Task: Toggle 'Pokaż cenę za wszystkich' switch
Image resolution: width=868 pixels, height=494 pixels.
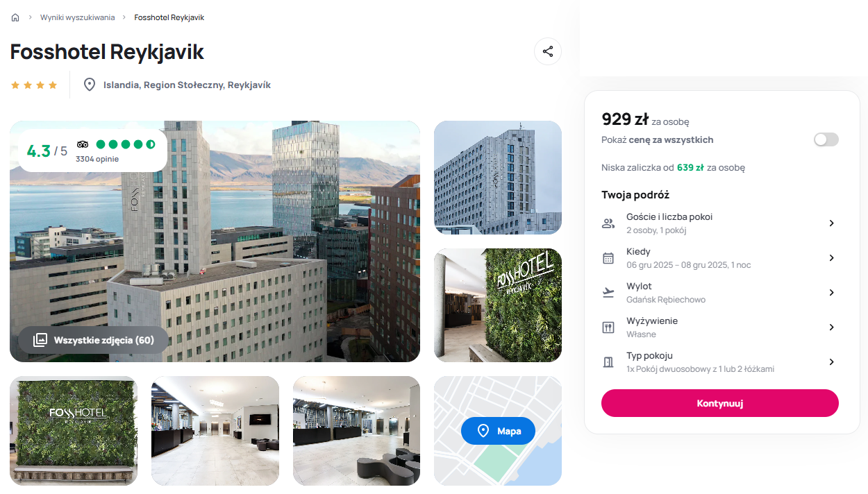Action: 826,139
